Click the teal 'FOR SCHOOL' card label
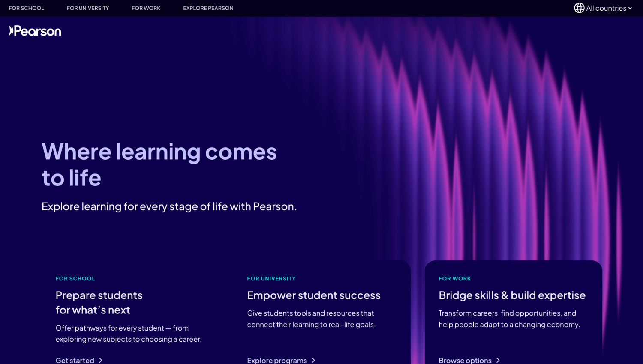643x364 pixels. point(75,279)
